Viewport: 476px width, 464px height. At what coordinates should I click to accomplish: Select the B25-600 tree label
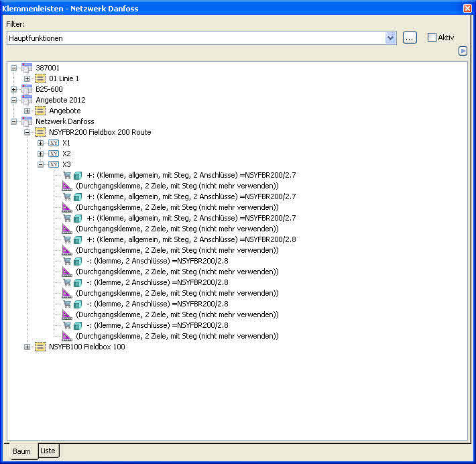49,89
